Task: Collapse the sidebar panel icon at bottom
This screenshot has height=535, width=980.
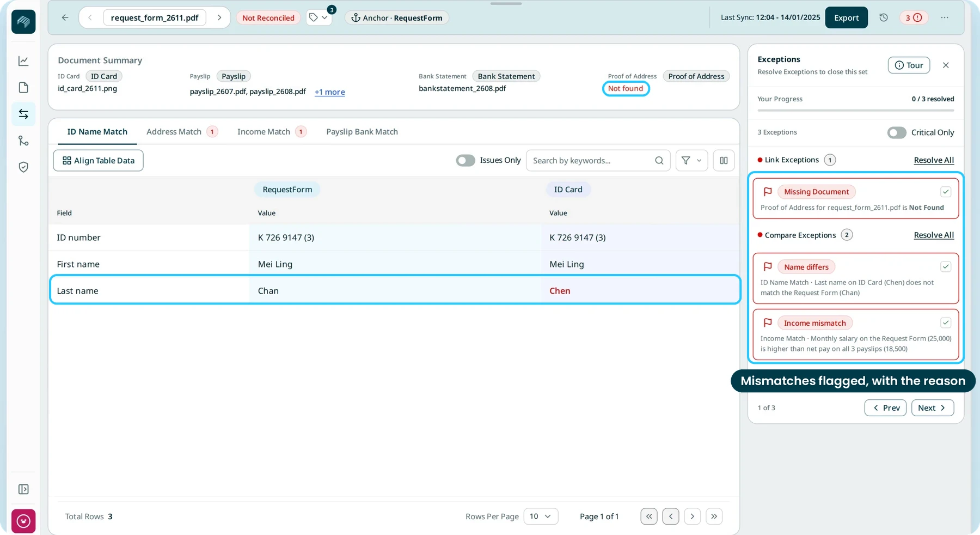Action: (23, 489)
